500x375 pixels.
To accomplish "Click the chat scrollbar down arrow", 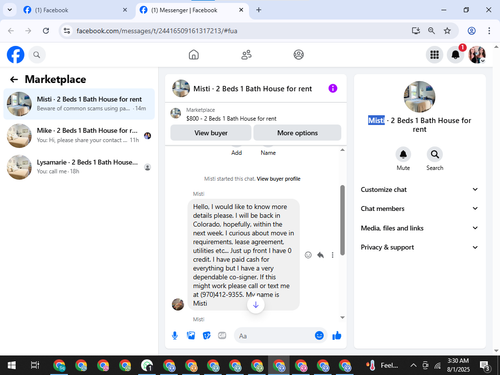I will click(x=342, y=317).
